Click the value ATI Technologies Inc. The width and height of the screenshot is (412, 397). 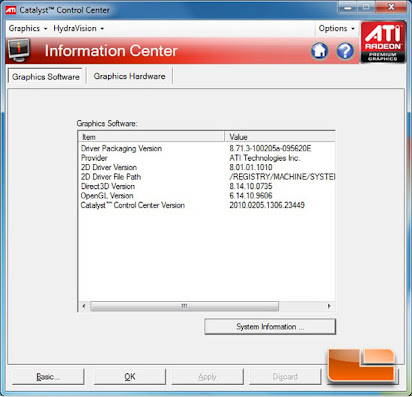pos(265,158)
